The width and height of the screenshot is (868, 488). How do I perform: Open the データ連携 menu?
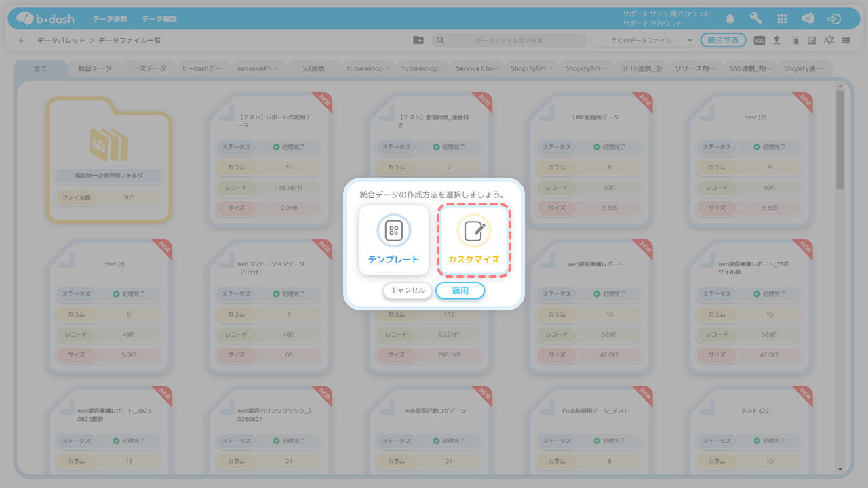tap(110, 19)
